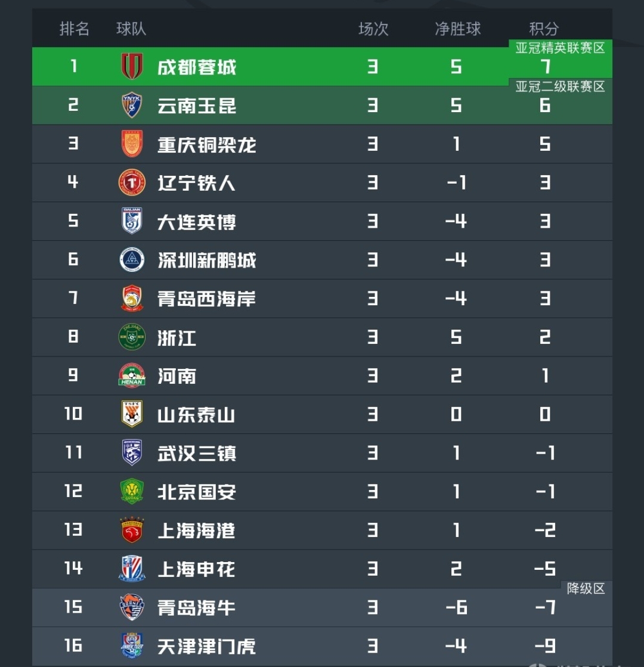
Task: Click the Shanghai Port (上海海港) red logo
Action: point(132,530)
